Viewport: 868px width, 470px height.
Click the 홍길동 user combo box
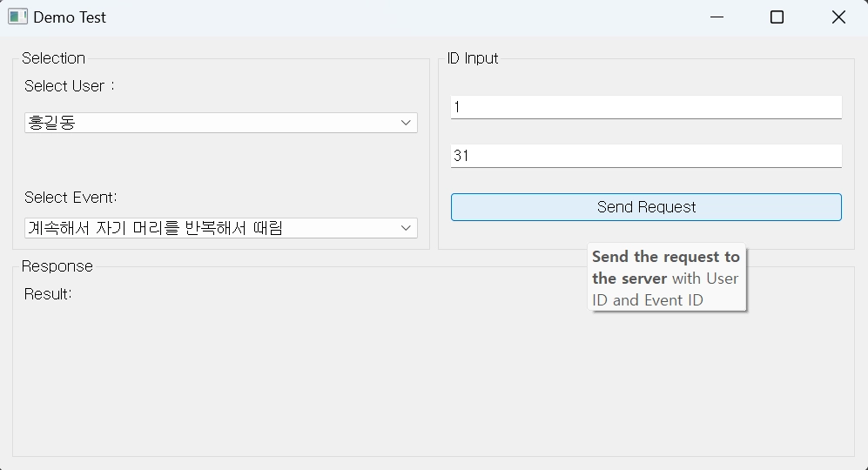point(221,123)
